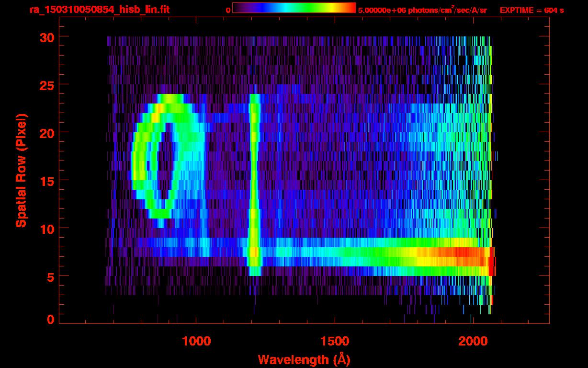Click the y-axis tick label 0
The width and height of the screenshot is (588, 368).
point(51,319)
